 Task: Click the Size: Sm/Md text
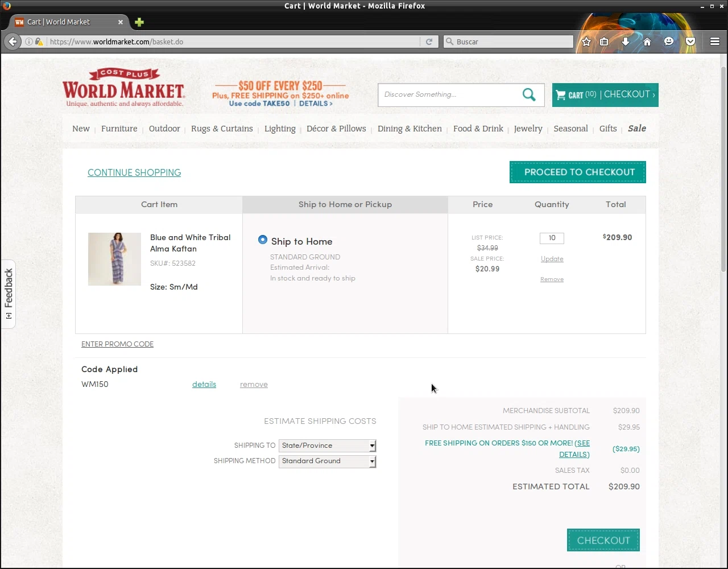pyautogui.click(x=174, y=287)
